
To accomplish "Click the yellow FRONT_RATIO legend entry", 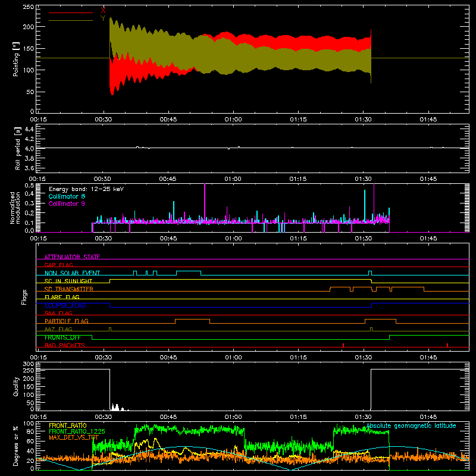I will 68,425.
